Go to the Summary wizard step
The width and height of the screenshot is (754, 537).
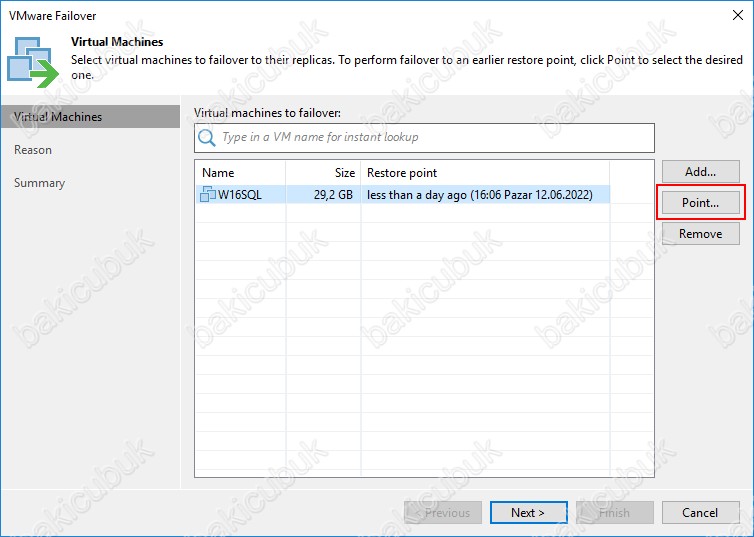coord(39,183)
